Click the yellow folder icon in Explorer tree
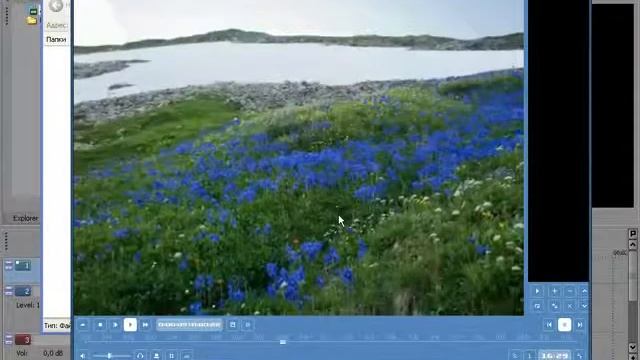Viewport: 640px width, 360px height. 32,20
